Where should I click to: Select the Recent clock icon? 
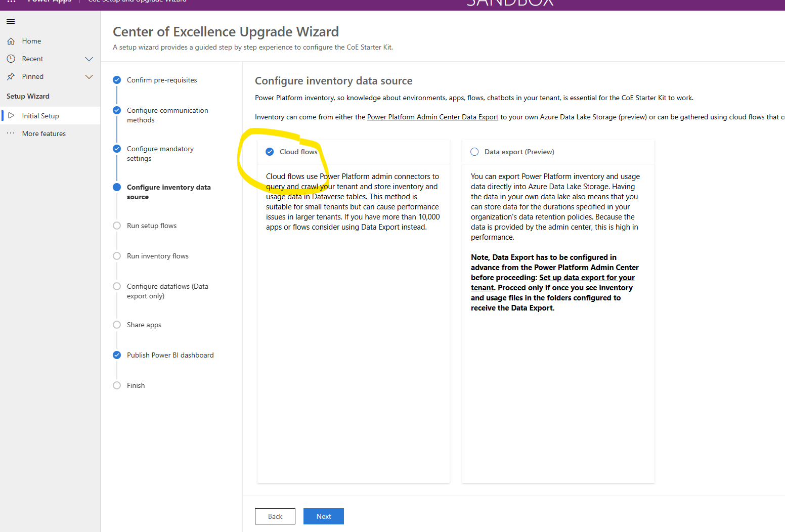[x=11, y=59]
